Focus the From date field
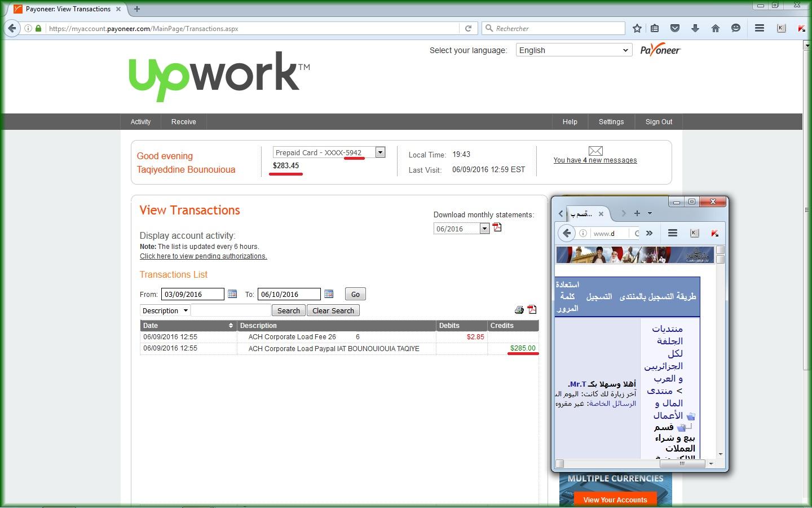812x508 pixels. [193, 294]
